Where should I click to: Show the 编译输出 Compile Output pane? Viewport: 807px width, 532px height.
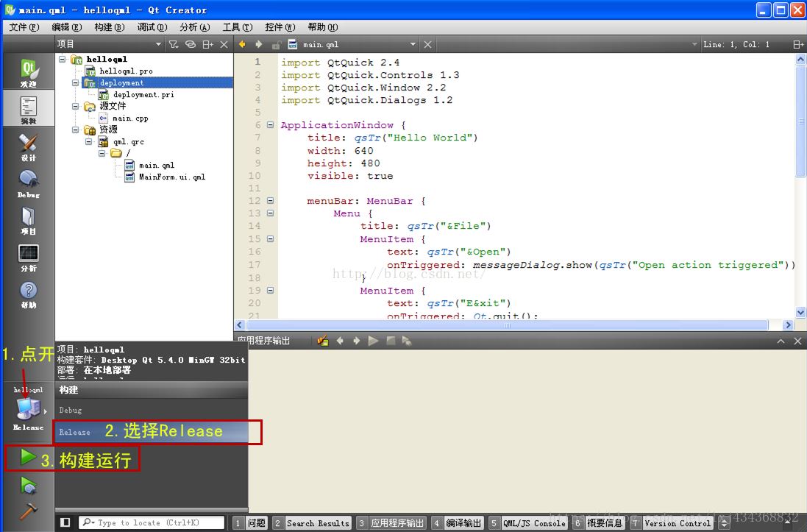pos(457,522)
